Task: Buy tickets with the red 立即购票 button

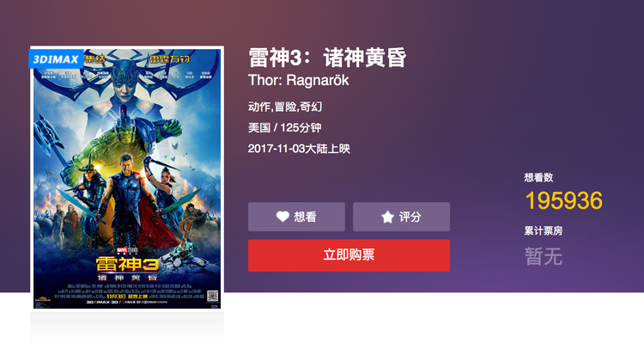Action: pos(349,255)
